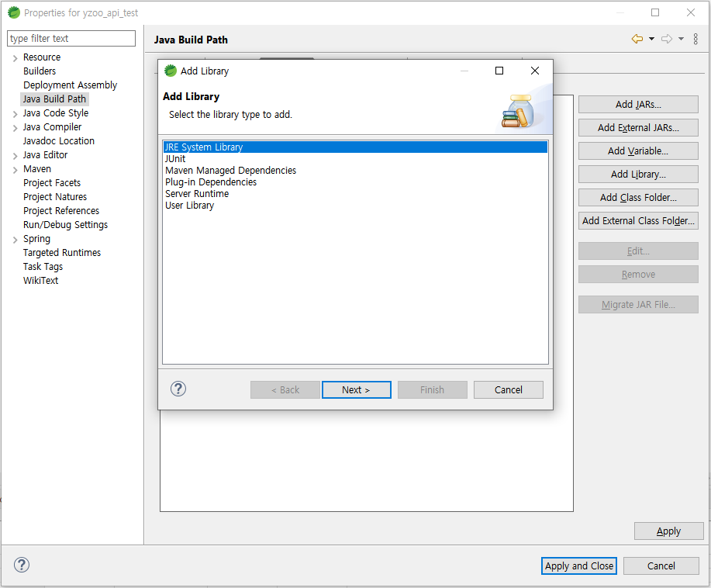This screenshot has width=711, height=588.
Task: Select Server Runtime library type
Action: pyautogui.click(x=197, y=194)
